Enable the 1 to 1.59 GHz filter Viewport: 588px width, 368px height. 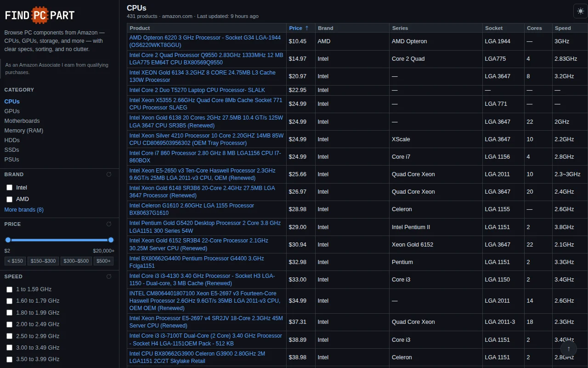[9, 289]
